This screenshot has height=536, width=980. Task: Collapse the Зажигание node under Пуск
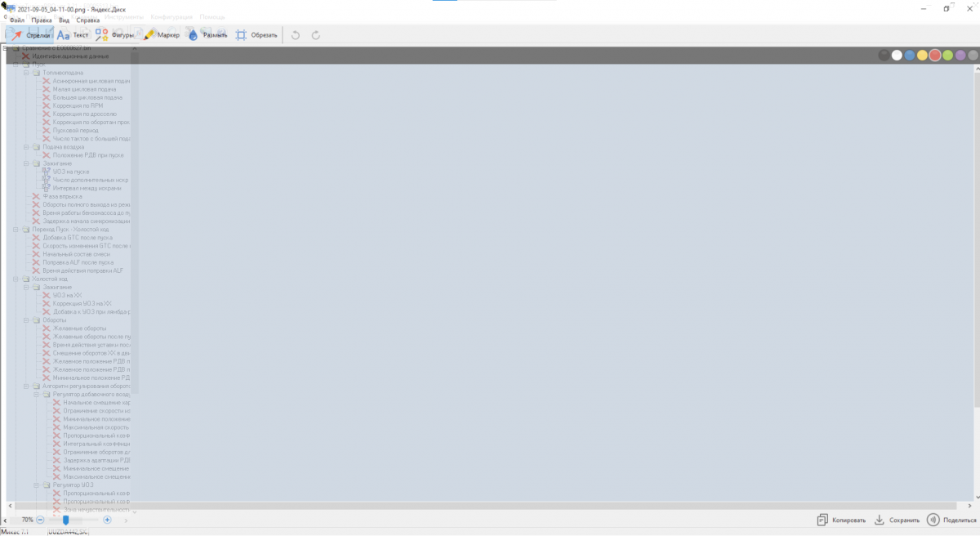coord(26,163)
